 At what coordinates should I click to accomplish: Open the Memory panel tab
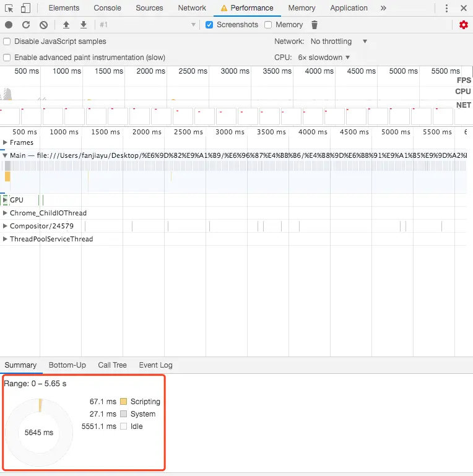point(302,8)
